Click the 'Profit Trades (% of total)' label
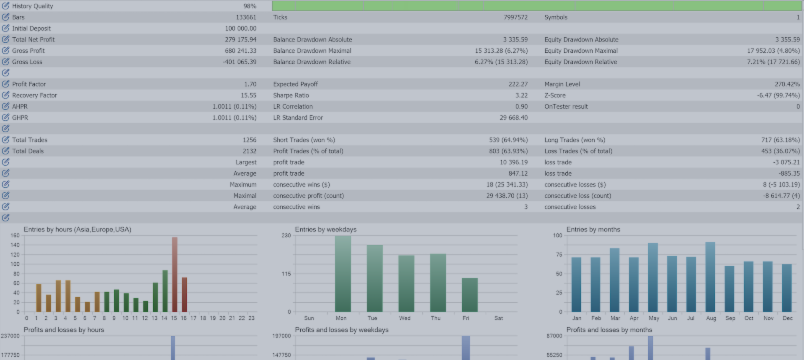 tap(309, 151)
